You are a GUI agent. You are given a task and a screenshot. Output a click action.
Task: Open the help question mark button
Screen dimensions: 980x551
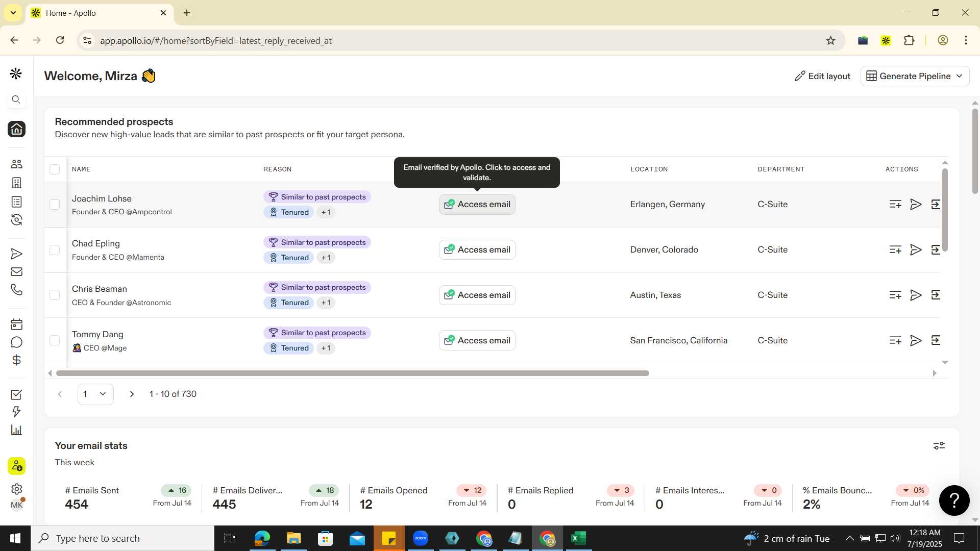(x=954, y=500)
